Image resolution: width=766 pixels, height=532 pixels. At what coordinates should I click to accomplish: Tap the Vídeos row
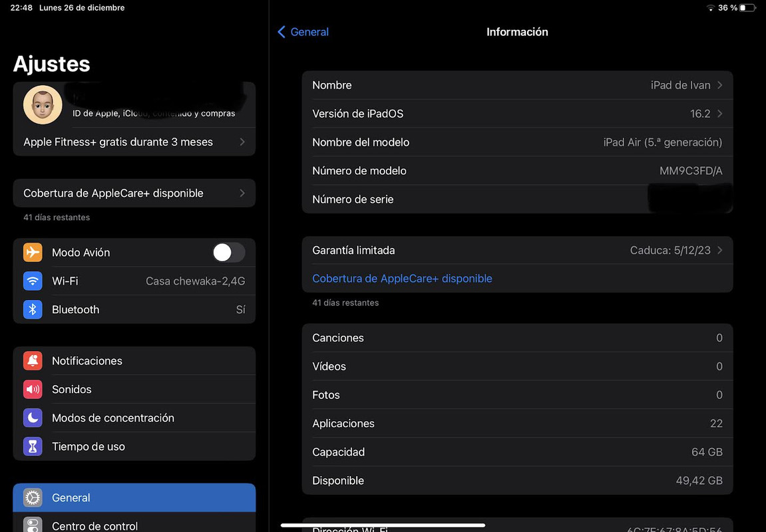[517, 366]
